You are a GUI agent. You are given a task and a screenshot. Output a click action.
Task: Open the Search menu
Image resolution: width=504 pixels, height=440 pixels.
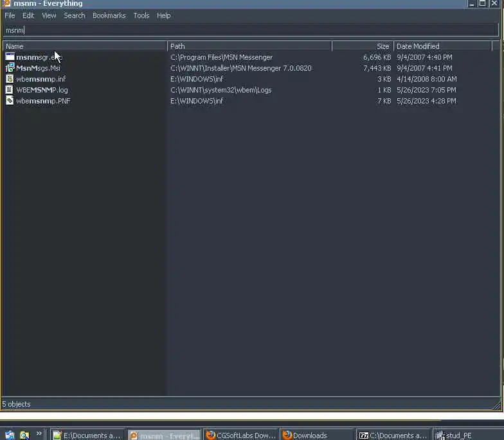(x=75, y=15)
